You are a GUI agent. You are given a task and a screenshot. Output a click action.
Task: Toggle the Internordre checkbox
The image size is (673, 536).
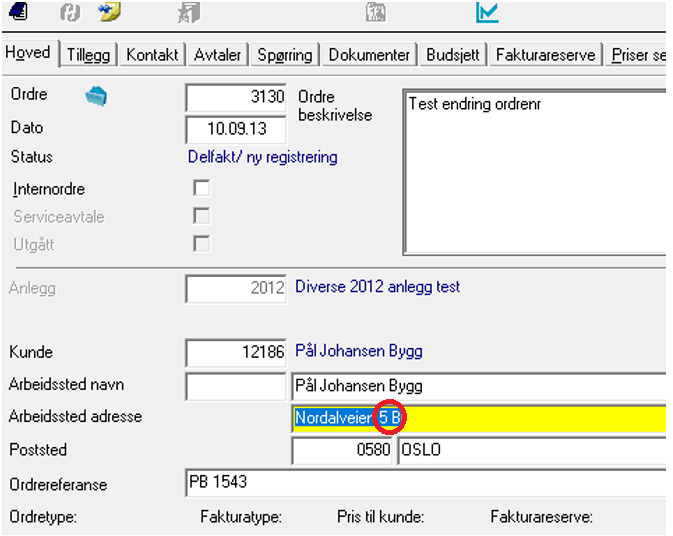point(202,188)
